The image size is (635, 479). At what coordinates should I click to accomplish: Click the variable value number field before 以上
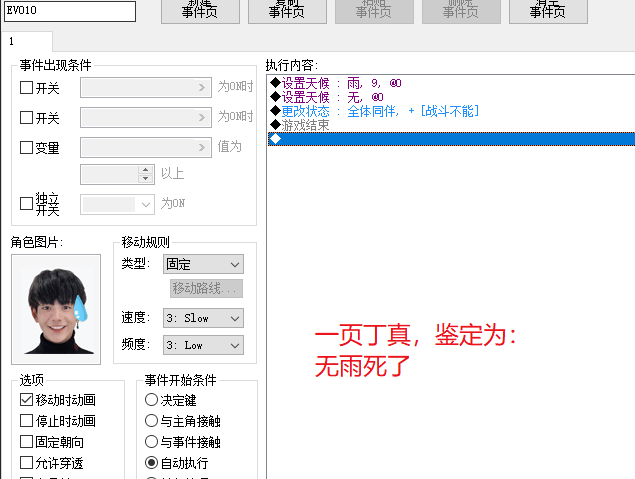point(109,175)
